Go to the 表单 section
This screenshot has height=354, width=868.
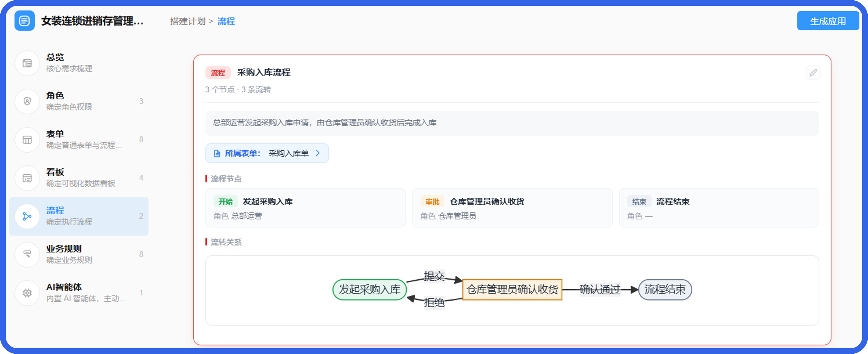(x=79, y=140)
